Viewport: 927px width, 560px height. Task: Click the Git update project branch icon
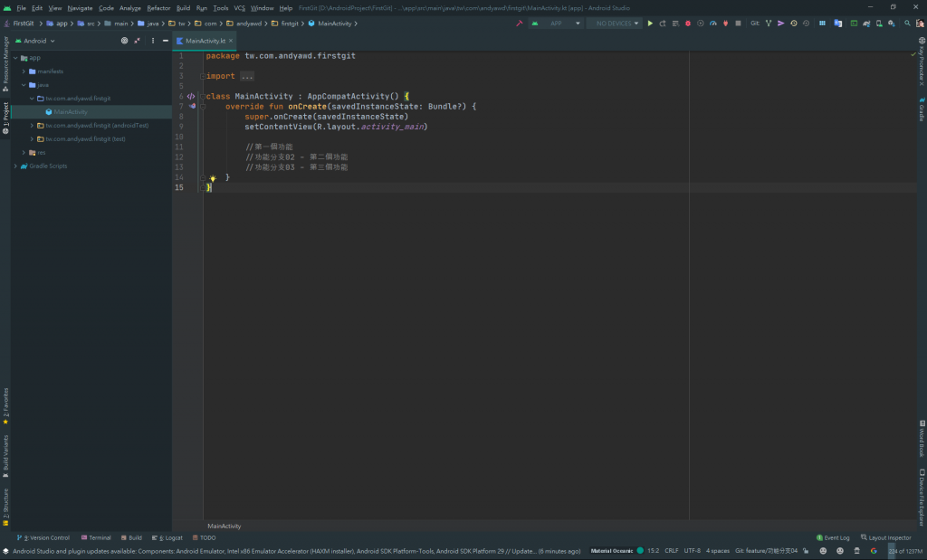click(768, 24)
